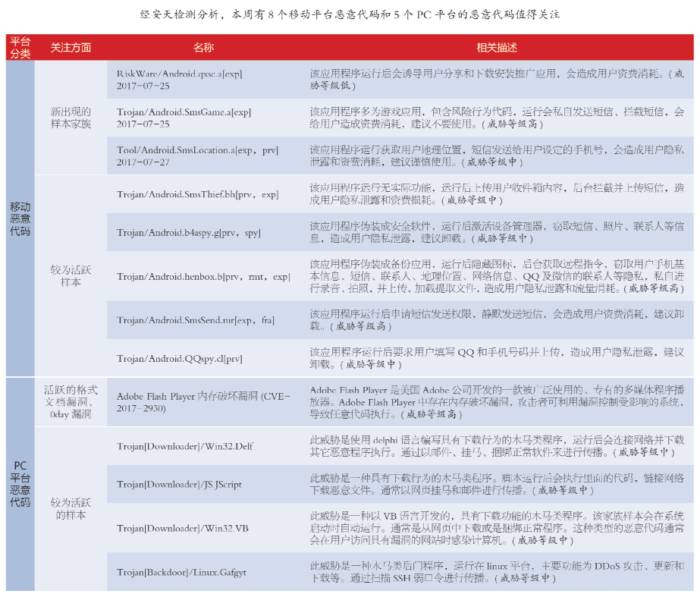Image resolution: width=700 pixels, height=597 pixels.
Task: Select the Trojan/Android.QQspy.cl[prv] entry
Action: (x=179, y=358)
